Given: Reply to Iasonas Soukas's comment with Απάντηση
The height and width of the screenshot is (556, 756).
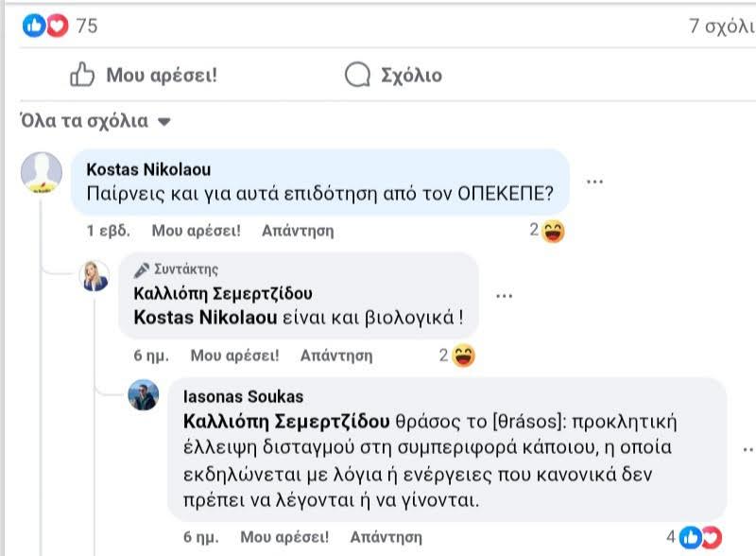Looking at the screenshot, I should [x=386, y=537].
